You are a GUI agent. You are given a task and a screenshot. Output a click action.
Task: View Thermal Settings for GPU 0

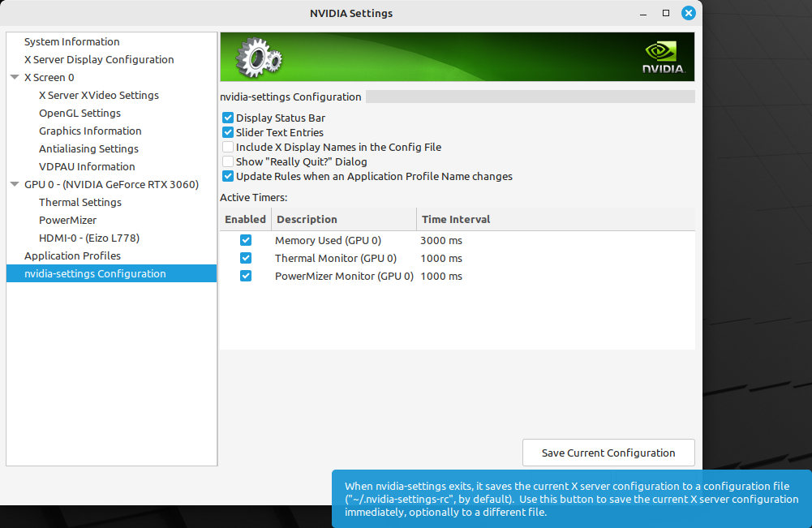(x=79, y=202)
